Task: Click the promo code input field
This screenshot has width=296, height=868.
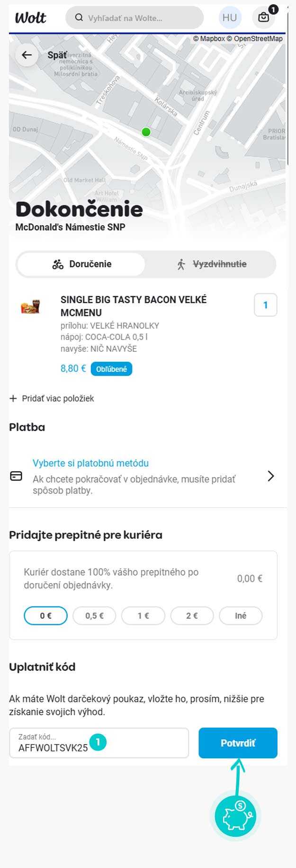Action: coord(99,743)
